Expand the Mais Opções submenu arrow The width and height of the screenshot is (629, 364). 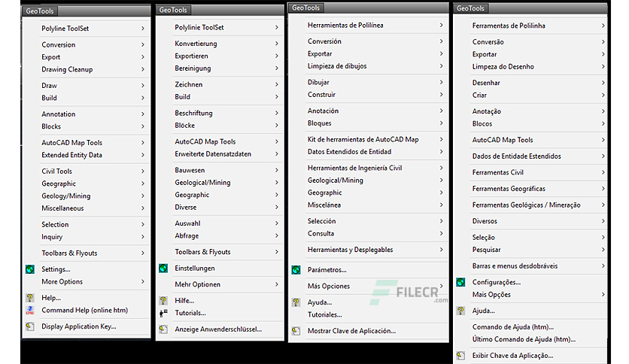[603, 294]
